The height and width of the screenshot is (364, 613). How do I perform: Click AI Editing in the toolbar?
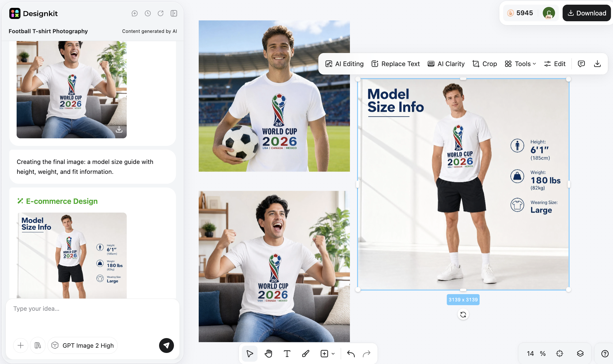[344, 64]
